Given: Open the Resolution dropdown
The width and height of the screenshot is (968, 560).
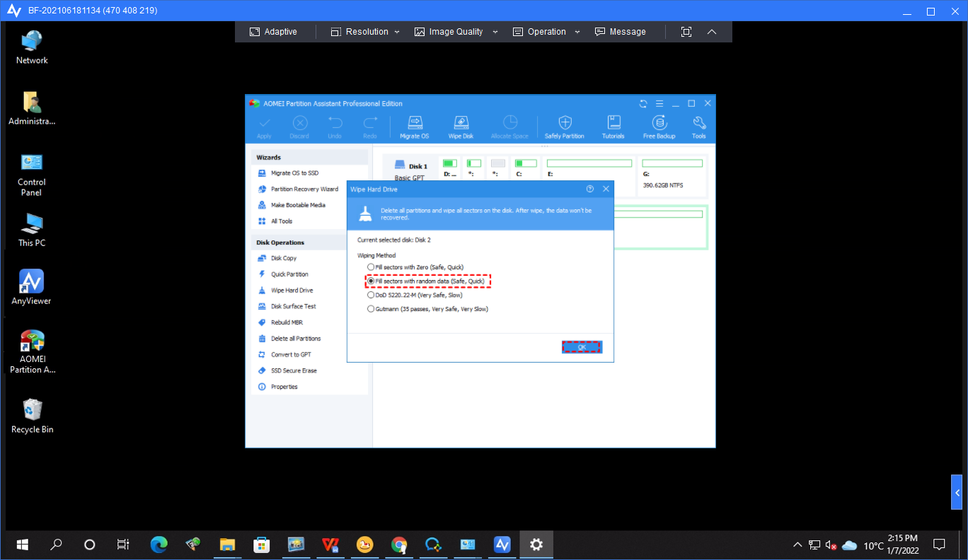Looking at the screenshot, I should [365, 32].
